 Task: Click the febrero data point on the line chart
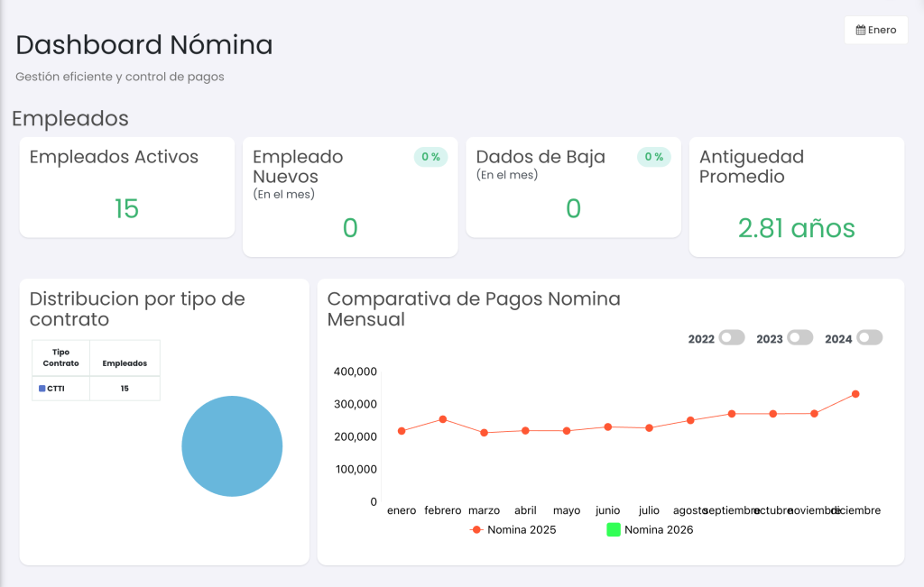[443, 418]
